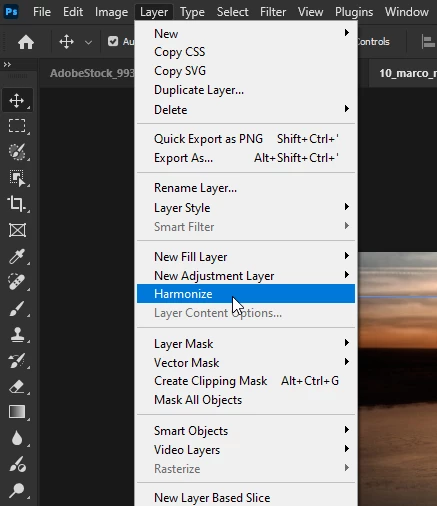Viewport: 437px width, 506px height.
Task: Select the Quick Selection brush tool
Action: [17, 152]
